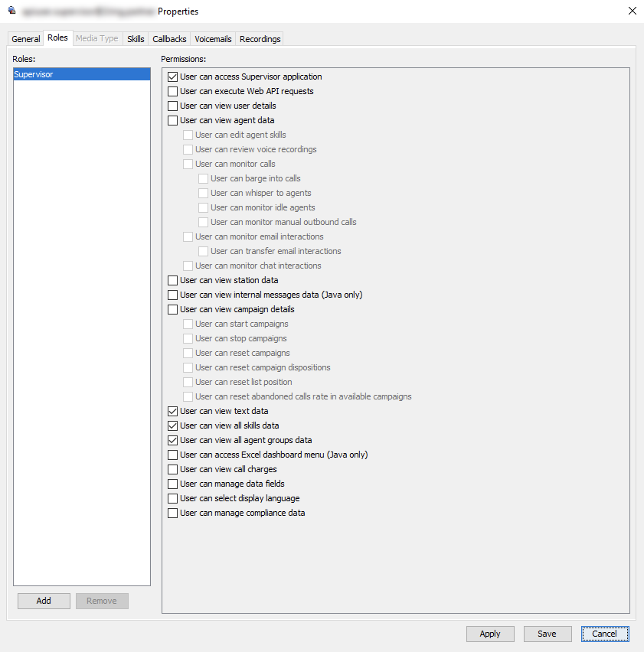Disable 'User can view text data'
Screen dimensions: 644x652
coord(172,411)
